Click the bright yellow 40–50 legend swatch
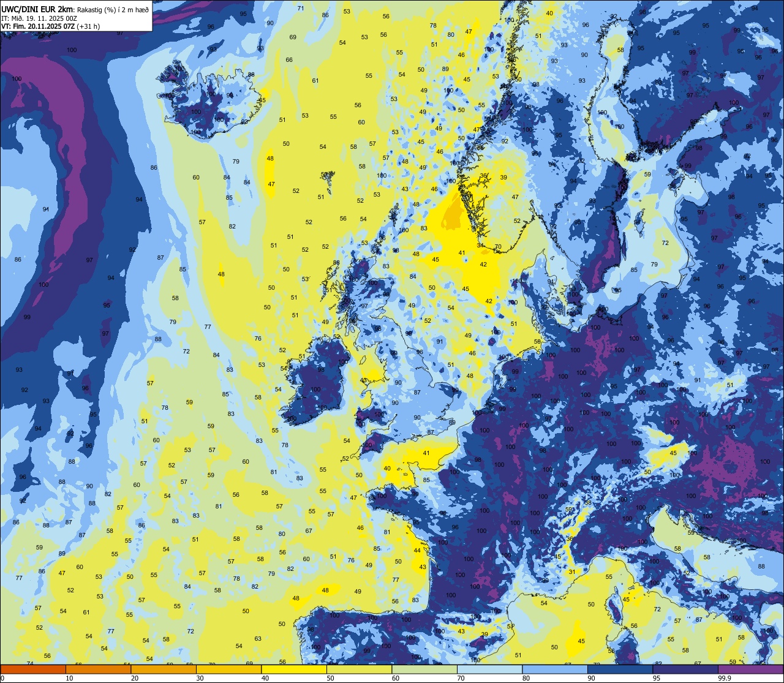784x683 pixels. (x=293, y=669)
